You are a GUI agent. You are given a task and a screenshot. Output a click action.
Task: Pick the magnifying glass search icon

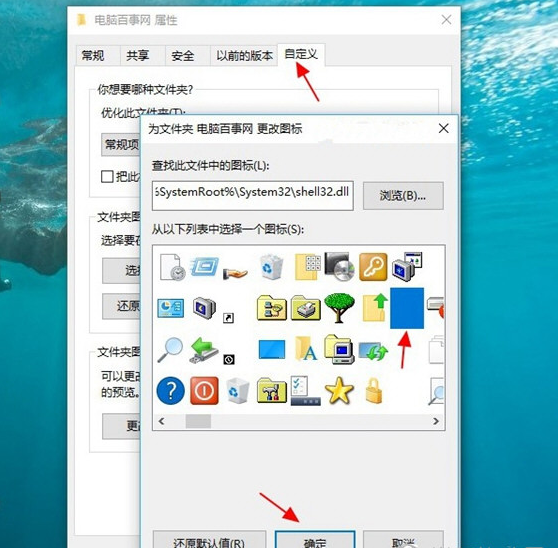(170, 350)
